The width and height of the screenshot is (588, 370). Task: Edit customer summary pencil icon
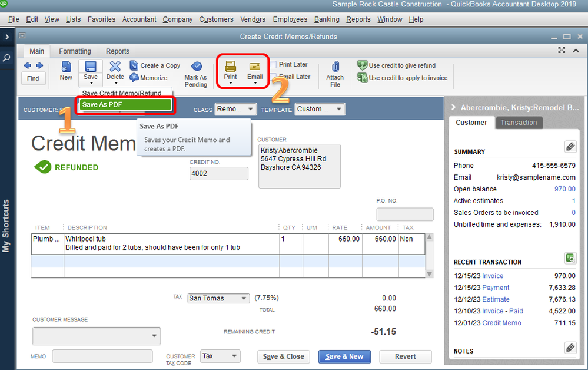pyautogui.click(x=570, y=146)
